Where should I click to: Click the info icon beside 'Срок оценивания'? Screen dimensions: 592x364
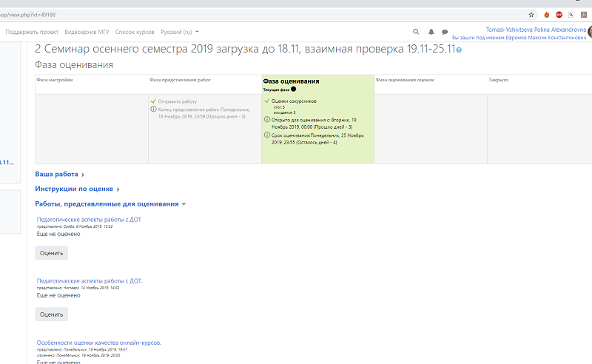click(x=266, y=135)
